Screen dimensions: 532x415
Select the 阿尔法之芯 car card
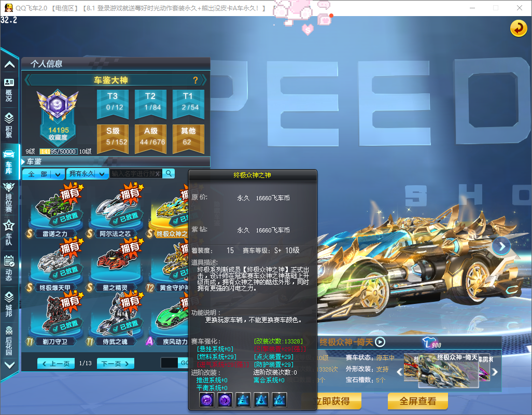point(115,211)
